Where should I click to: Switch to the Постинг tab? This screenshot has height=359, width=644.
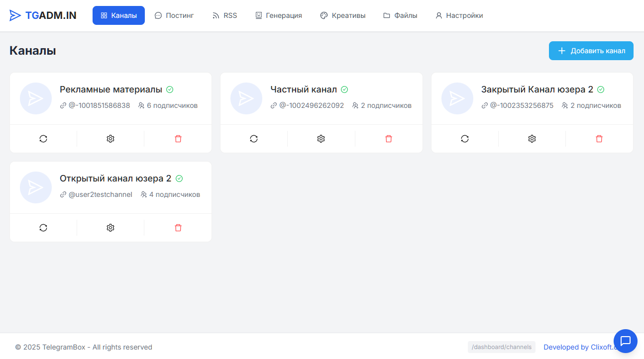[174, 15]
